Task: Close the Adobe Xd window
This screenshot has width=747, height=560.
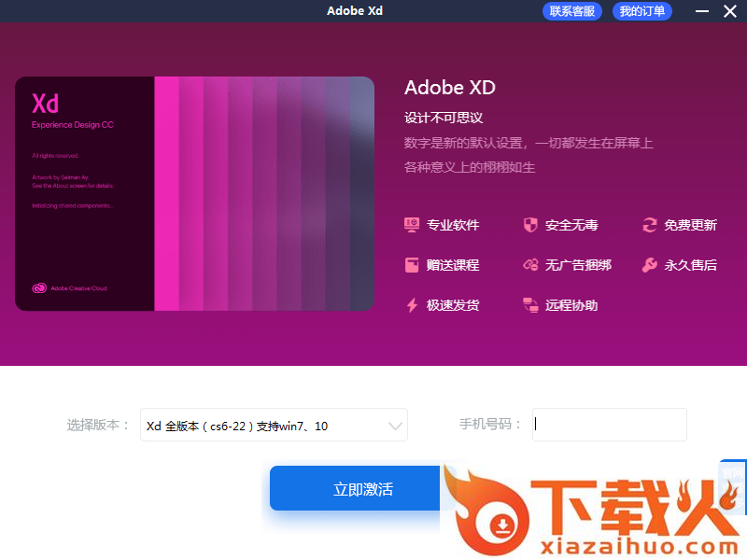Action: (x=729, y=11)
